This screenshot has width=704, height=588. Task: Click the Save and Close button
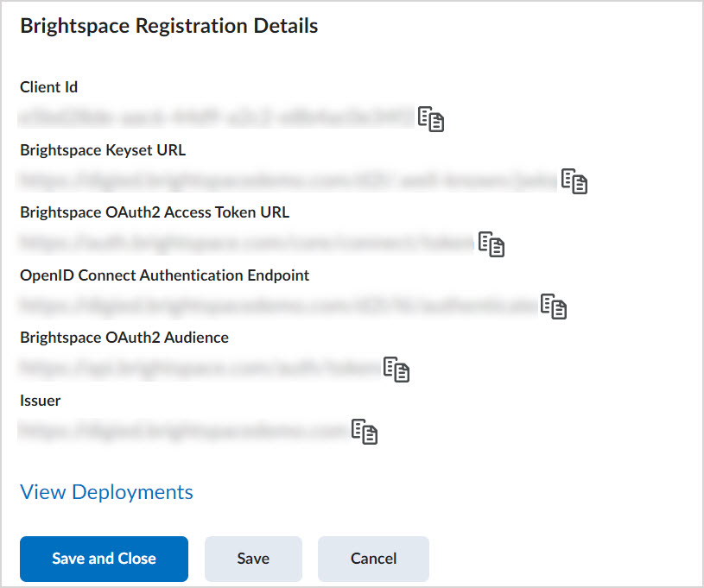click(x=103, y=559)
